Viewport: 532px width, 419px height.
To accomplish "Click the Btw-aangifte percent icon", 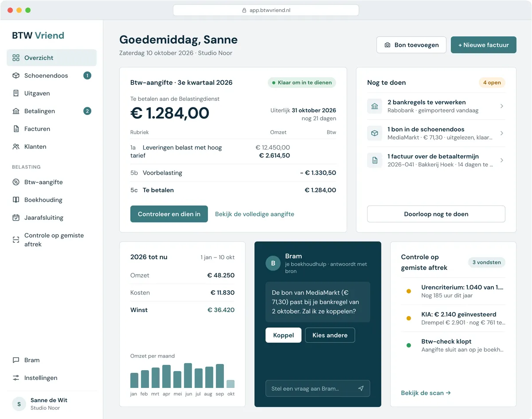I will [x=16, y=182].
